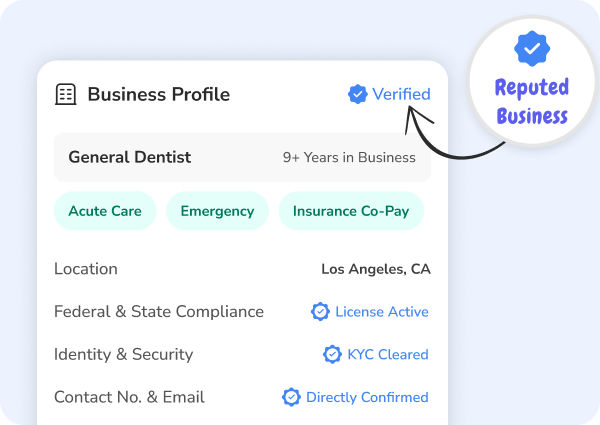The width and height of the screenshot is (600, 425).
Task: Click the Business Profile heading
Action: pyautogui.click(x=158, y=95)
